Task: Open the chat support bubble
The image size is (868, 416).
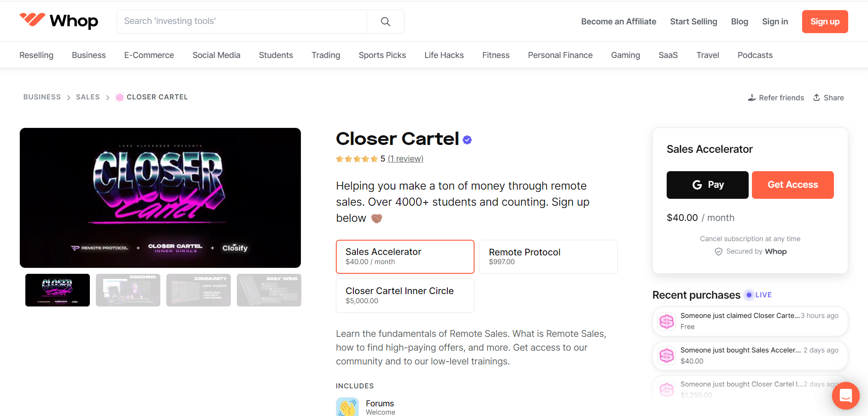Action: [x=845, y=396]
